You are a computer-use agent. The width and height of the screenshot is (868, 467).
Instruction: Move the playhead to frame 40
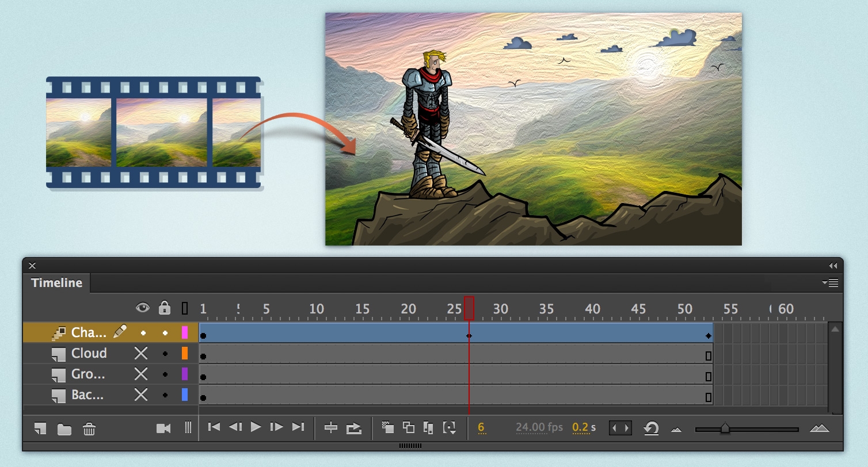(593, 309)
